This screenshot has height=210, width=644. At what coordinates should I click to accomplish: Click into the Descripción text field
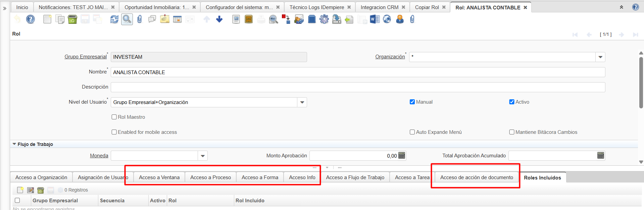pos(358,87)
